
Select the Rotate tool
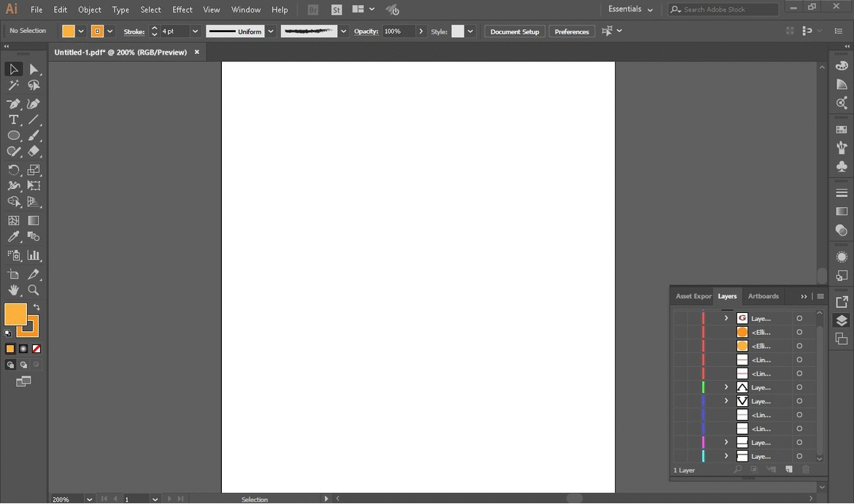tap(13, 169)
